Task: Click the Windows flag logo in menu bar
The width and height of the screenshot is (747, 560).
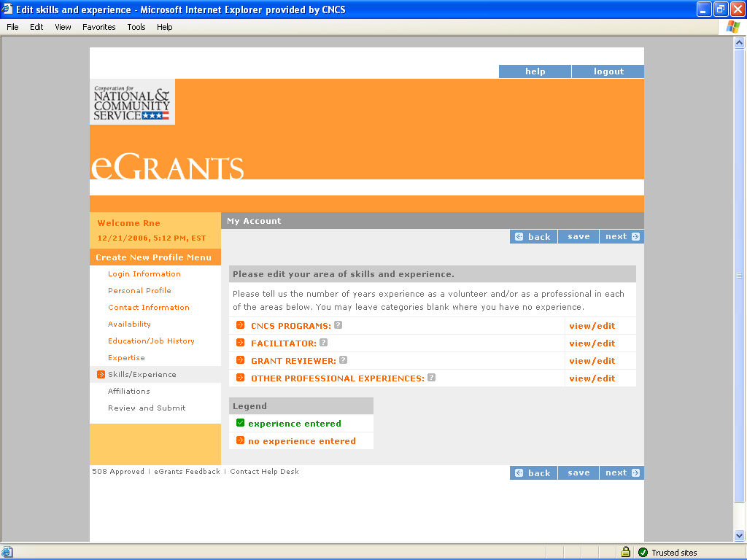Action: pos(732,27)
